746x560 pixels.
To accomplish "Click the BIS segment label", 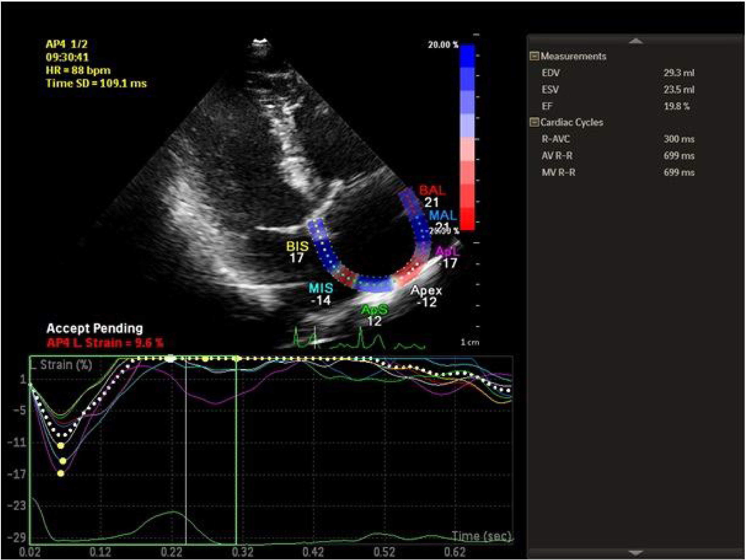I will (297, 246).
